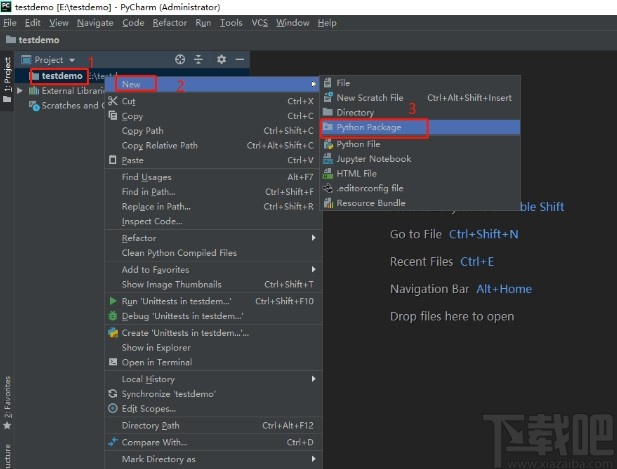Click the Ctrl+E Recent Files shortcut text
This screenshot has width=617, height=469.
pyautogui.click(x=477, y=262)
